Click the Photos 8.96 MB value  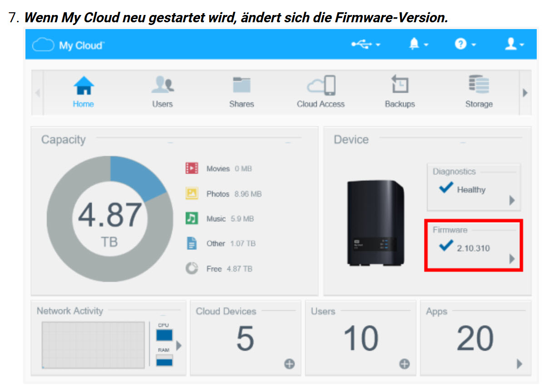[248, 194]
